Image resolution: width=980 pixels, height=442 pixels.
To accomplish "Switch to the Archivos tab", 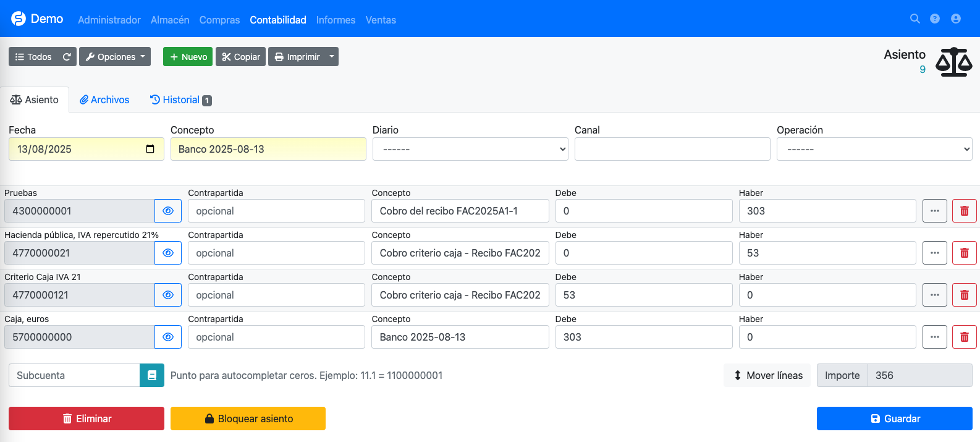I will [x=104, y=100].
